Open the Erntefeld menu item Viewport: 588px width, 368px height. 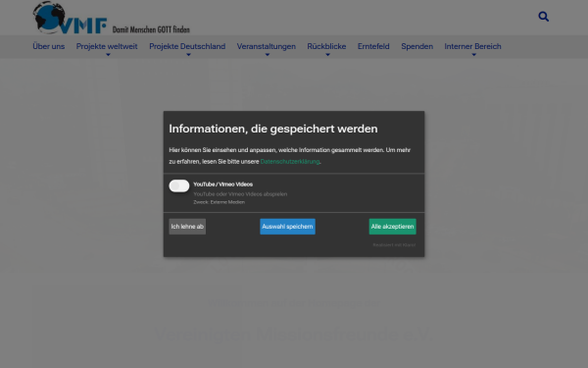pyautogui.click(x=373, y=46)
